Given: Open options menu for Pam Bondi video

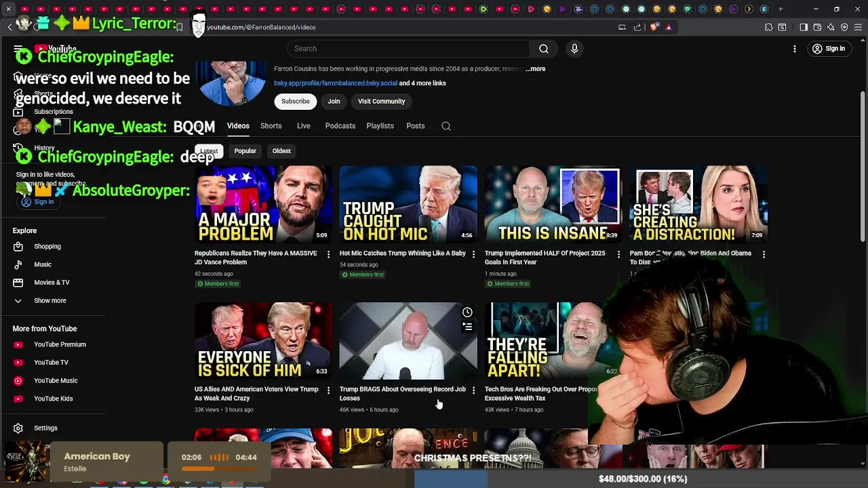Looking at the screenshot, I should [x=764, y=254].
